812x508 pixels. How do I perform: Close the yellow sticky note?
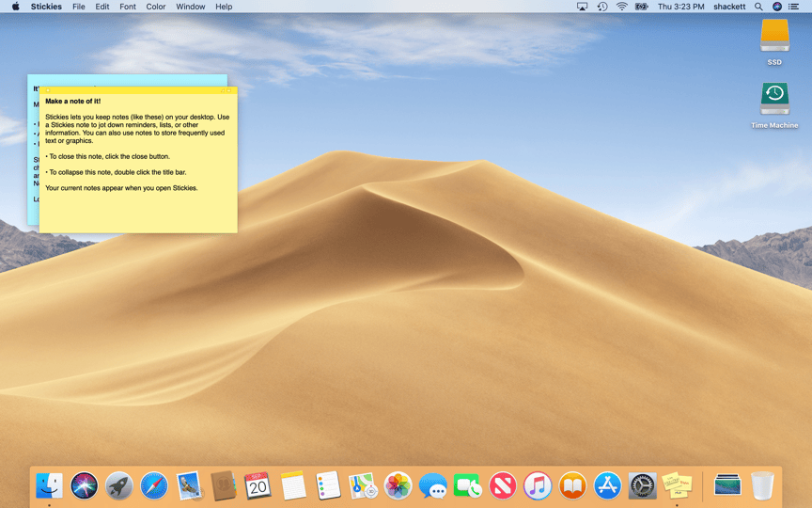click(48, 90)
